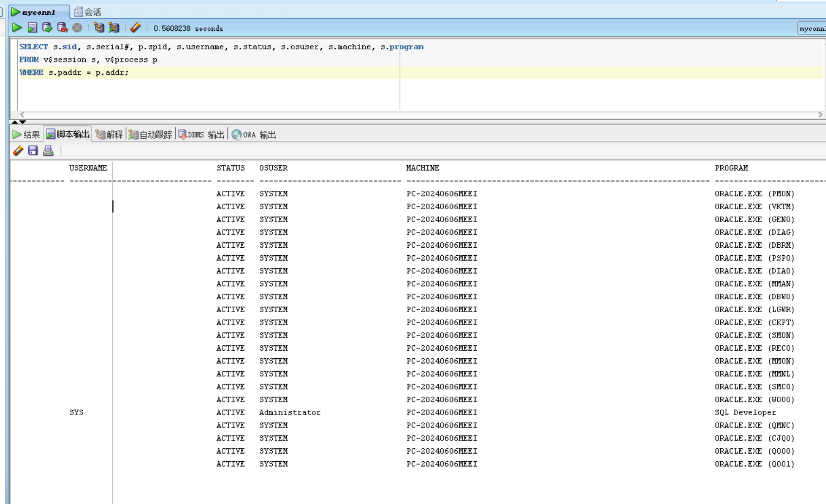The image size is (826, 504).
Task: Switch to the 解释 tab
Action: pos(109,134)
